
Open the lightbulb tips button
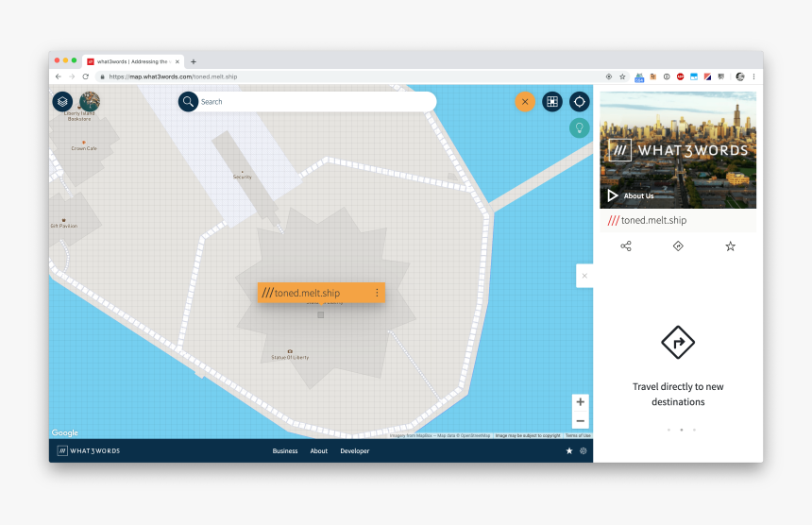580,127
